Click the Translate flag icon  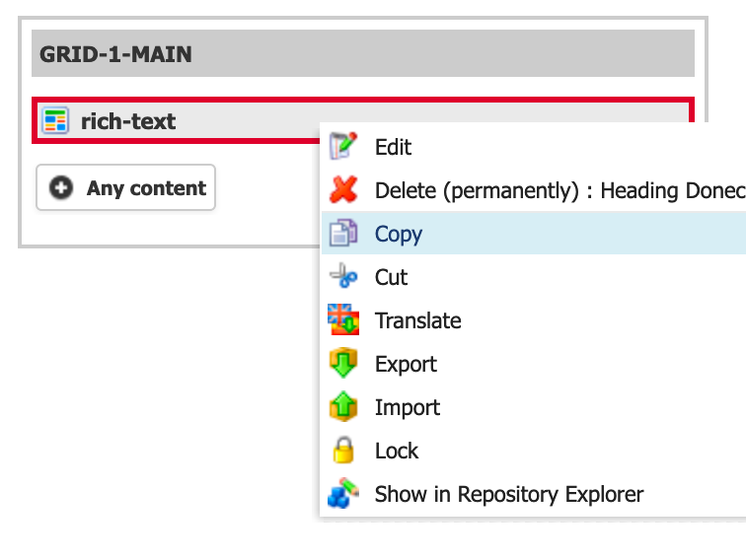pos(343,319)
